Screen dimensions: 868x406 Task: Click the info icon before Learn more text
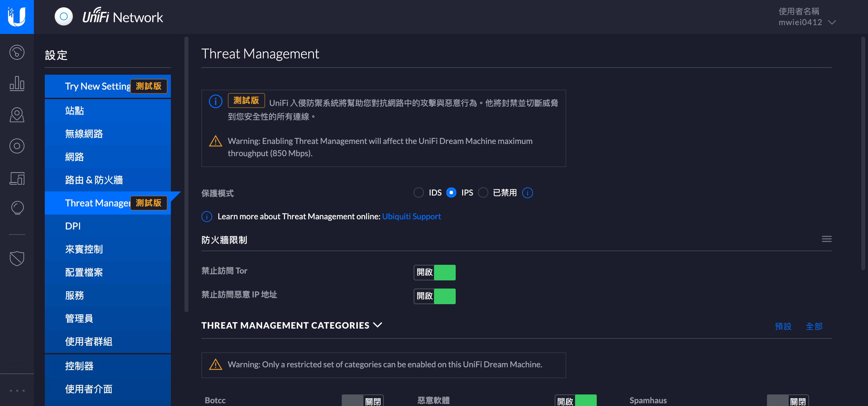pyautogui.click(x=207, y=217)
